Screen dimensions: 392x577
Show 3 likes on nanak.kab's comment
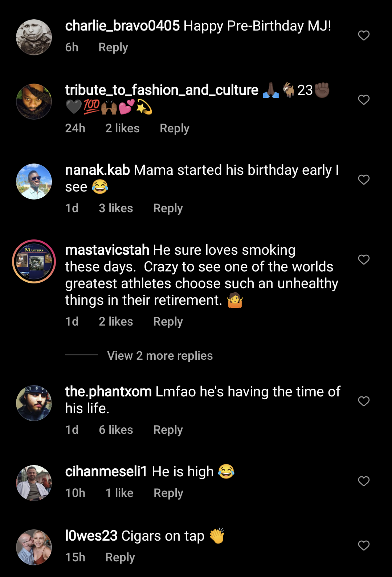[x=116, y=208]
